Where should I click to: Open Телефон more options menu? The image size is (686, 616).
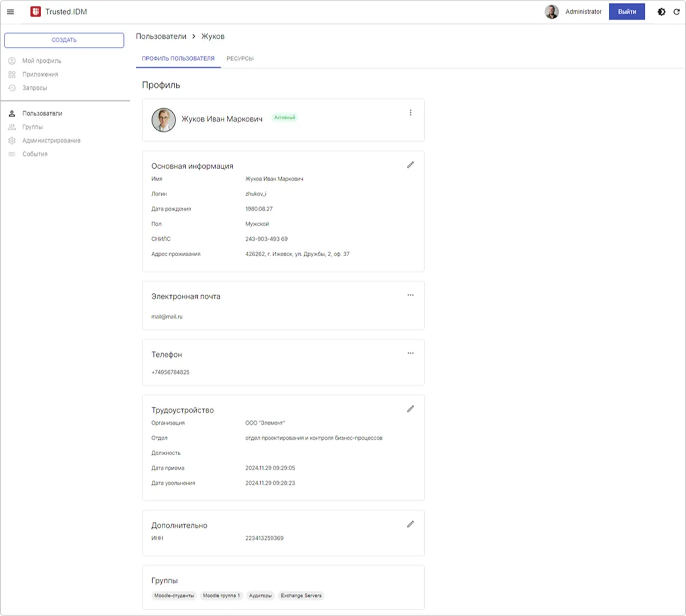click(410, 353)
